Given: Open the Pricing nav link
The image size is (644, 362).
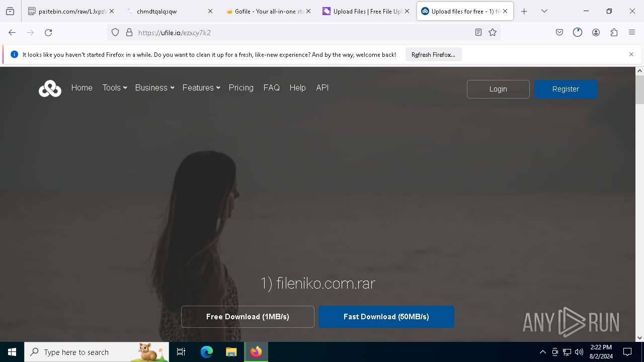Looking at the screenshot, I should coord(241,87).
